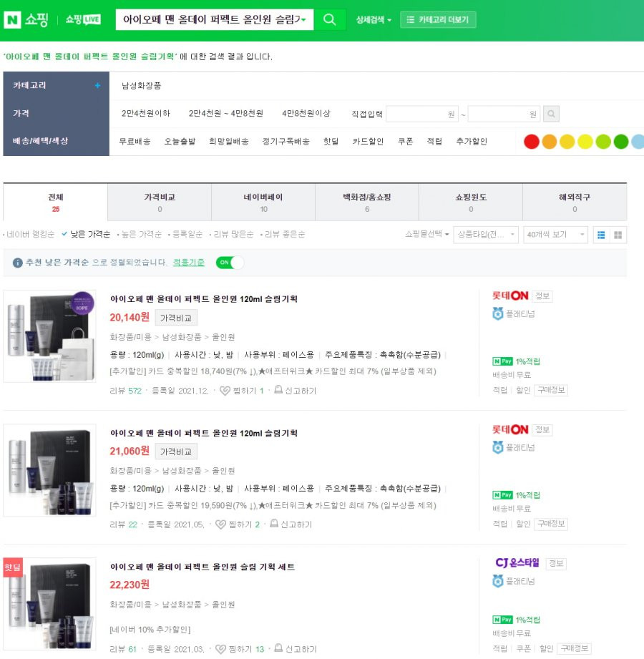
Task: Toggle recommended low price sort switch
Action: pos(230,263)
